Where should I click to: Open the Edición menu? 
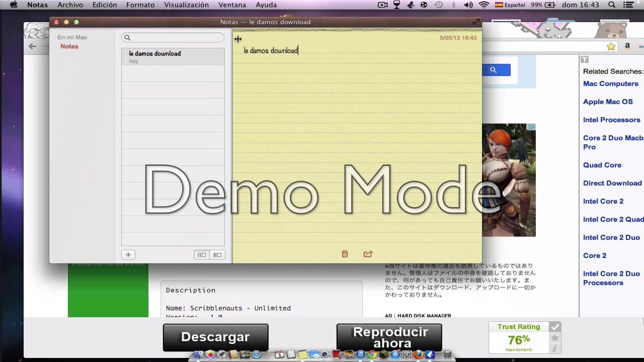pos(105,5)
